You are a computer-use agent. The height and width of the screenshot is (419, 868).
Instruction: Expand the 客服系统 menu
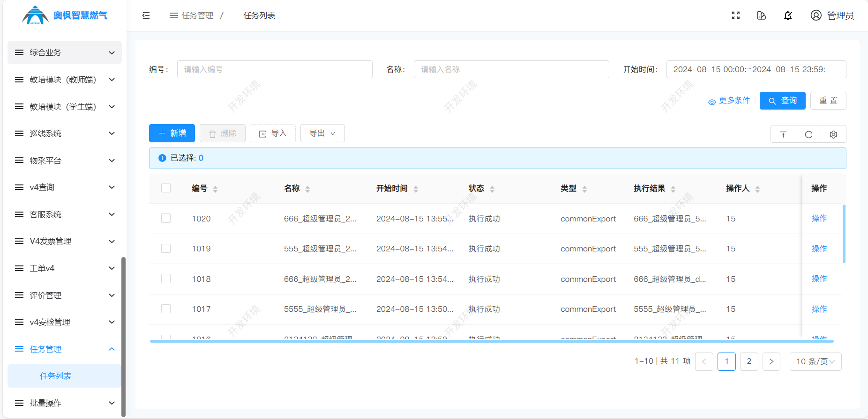click(65, 214)
